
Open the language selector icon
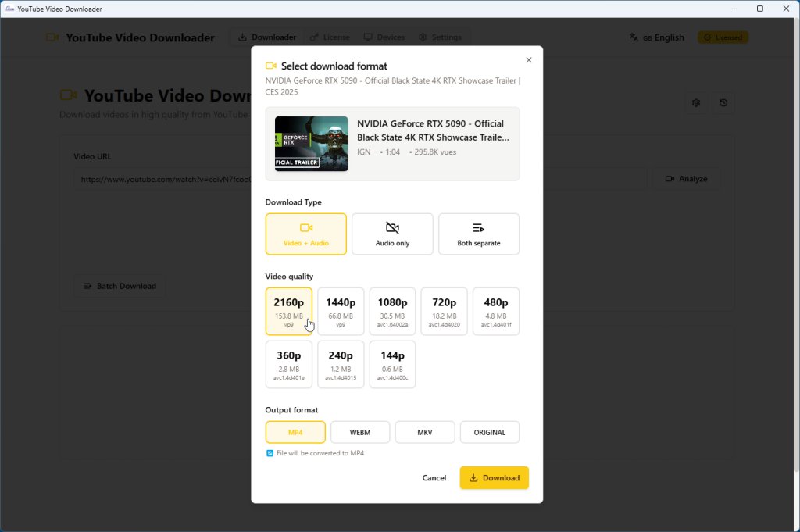pos(634,37)
